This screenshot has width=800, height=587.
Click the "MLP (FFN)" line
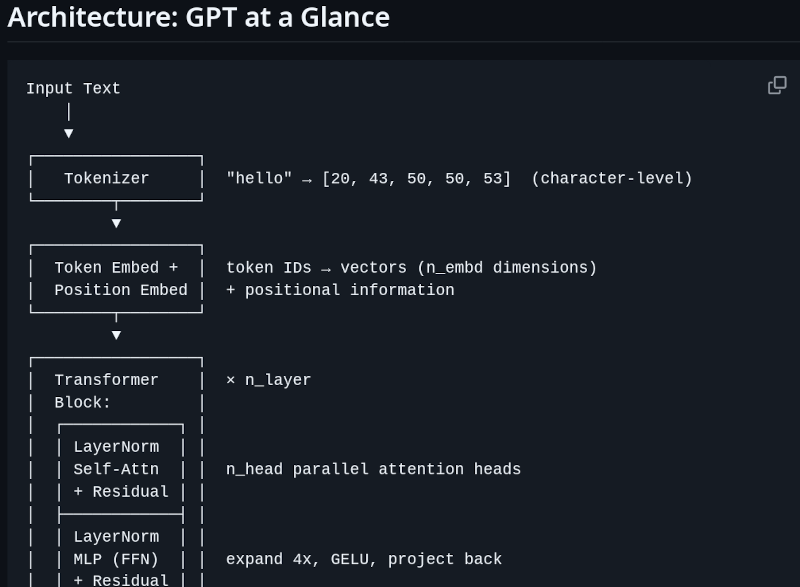pos(116,559)
